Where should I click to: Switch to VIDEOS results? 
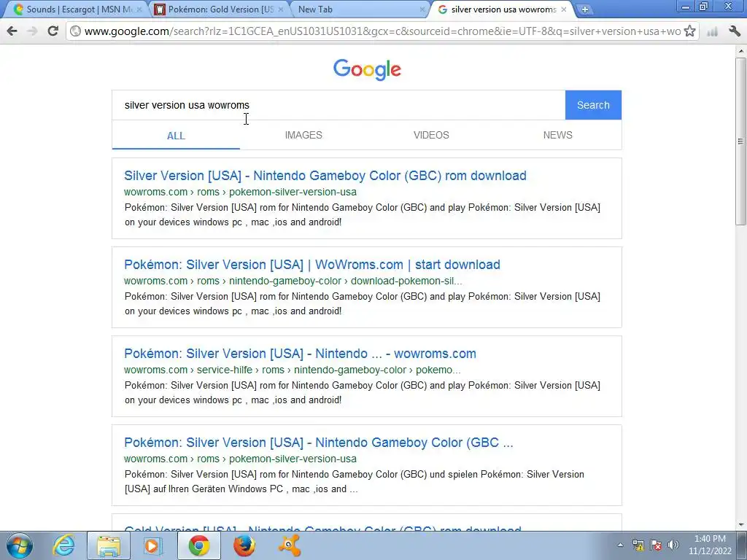(431, 135)
